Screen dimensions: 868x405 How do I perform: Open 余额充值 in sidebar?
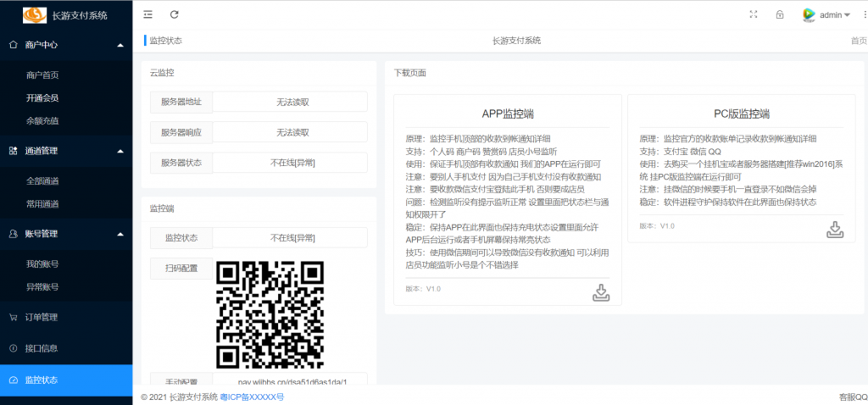(42, 120)
